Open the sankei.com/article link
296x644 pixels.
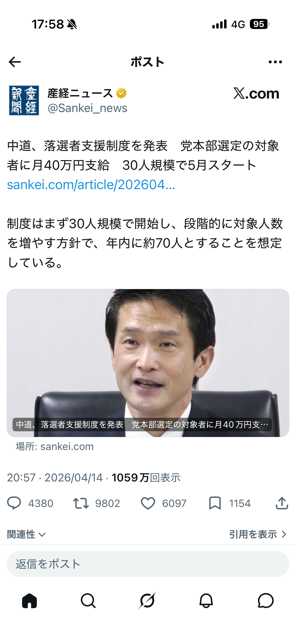(x=91, y=184)
